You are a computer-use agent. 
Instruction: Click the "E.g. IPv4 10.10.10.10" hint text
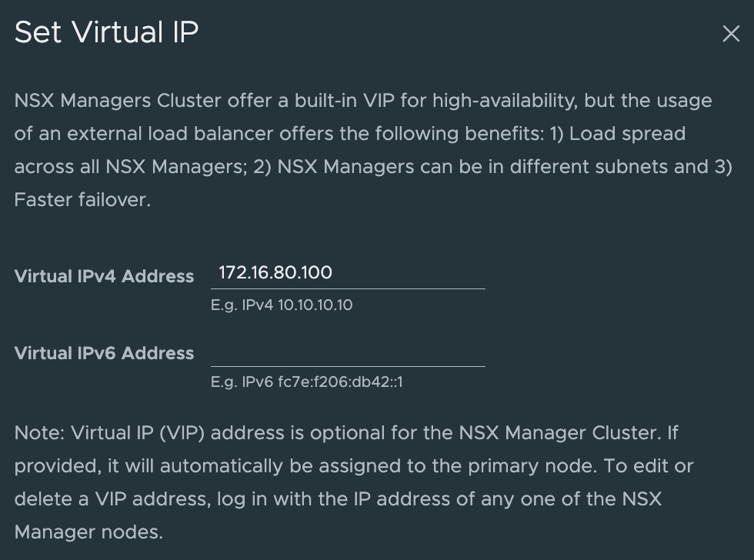[282, 305]
